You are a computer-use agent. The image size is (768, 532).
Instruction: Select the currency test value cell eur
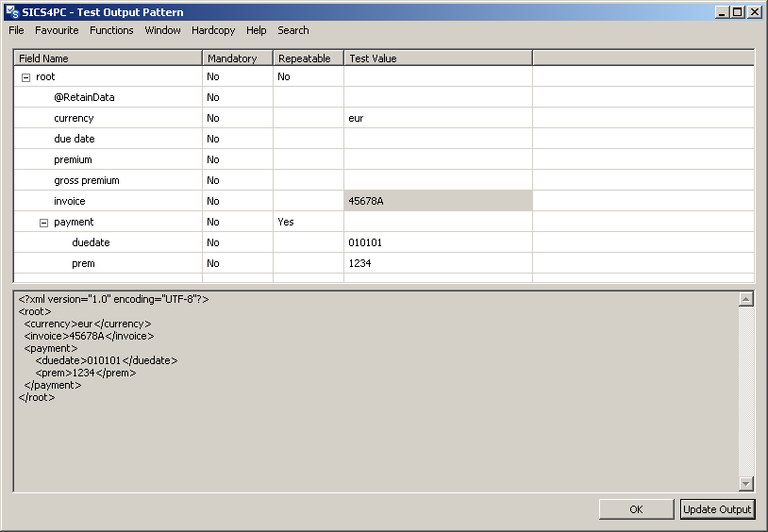[438, 118]
